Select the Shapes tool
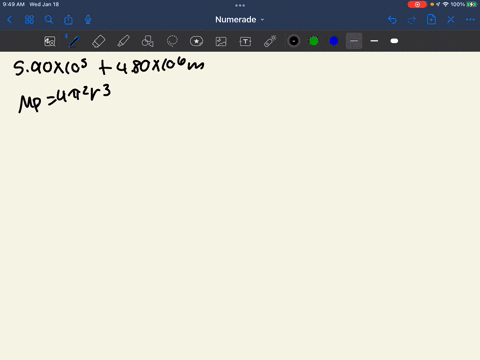Screen dimensions: 480x360 (x=148, y=41)
